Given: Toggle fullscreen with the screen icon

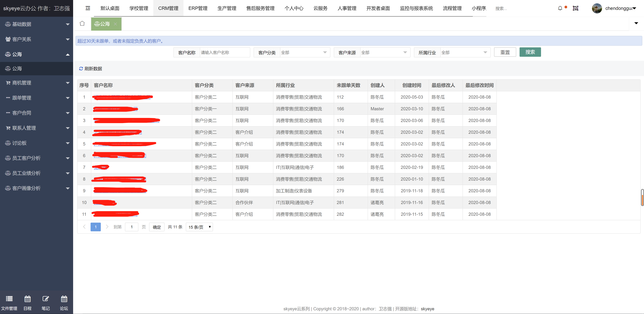Looking at the screenshot, I should 576,8.
